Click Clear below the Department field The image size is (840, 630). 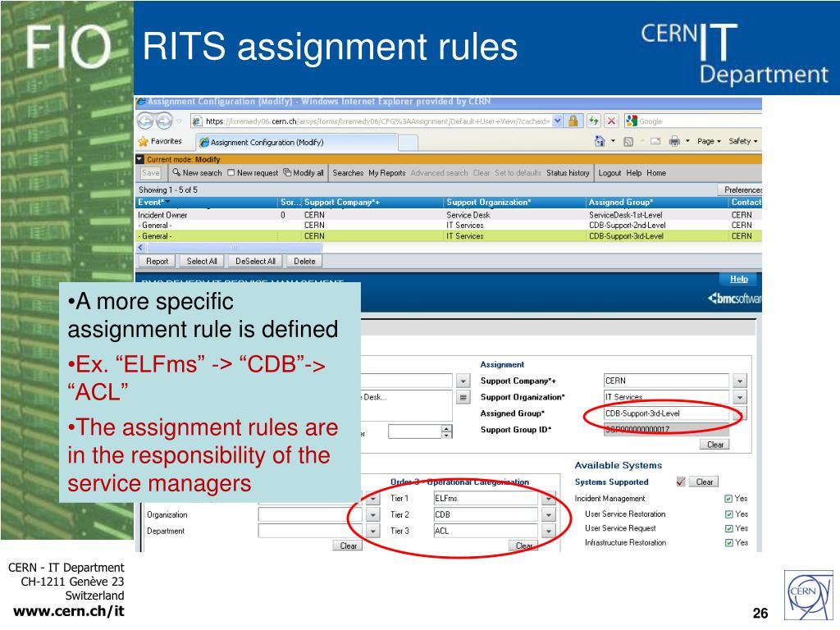pos(348,546)
